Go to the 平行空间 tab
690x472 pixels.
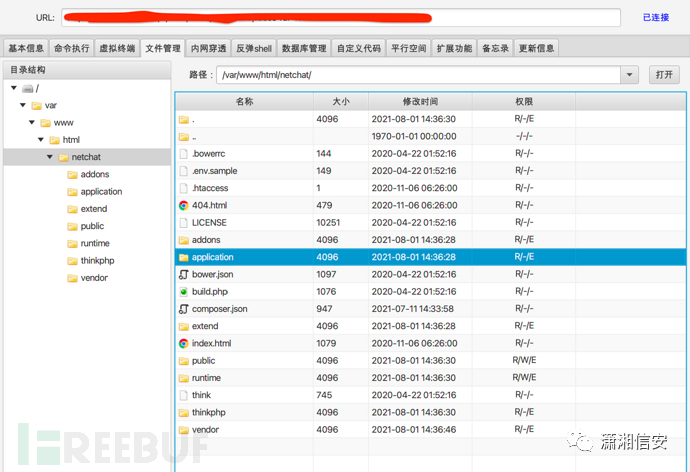[409, 48]
